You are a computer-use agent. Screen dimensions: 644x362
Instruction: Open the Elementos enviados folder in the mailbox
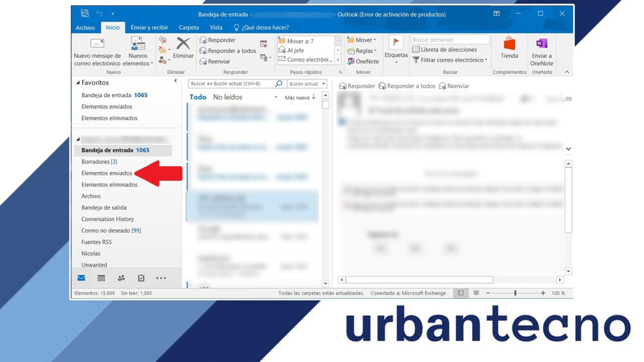tap(107, 173)
